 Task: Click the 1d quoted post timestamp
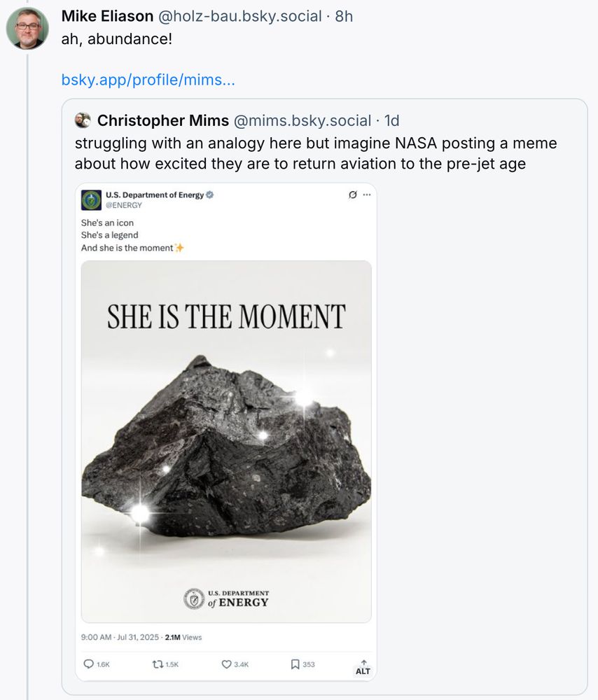(391, 120)
